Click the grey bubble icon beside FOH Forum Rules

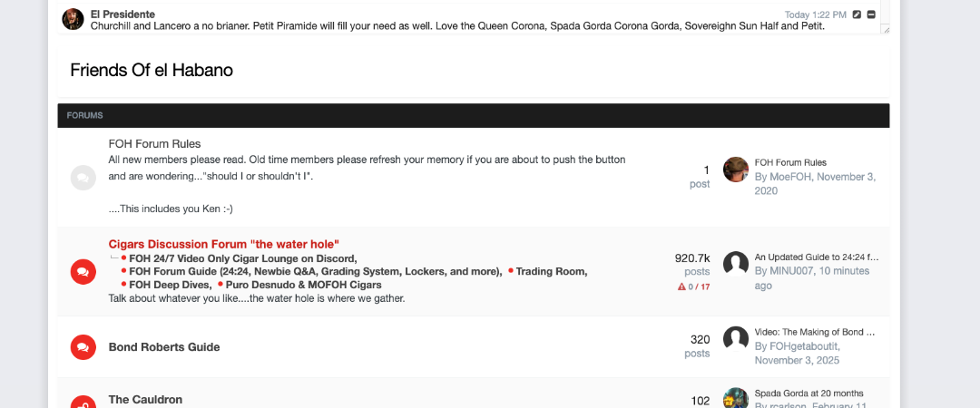click(83, 178)
